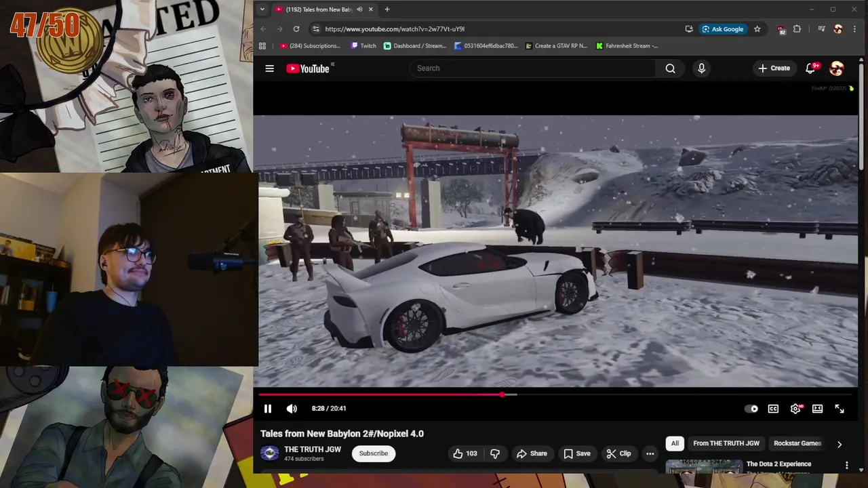The width and height of the screenshot is (868, 488).
Task: Select the Rockstar Games chip
Action: click(x=797, y=443)
